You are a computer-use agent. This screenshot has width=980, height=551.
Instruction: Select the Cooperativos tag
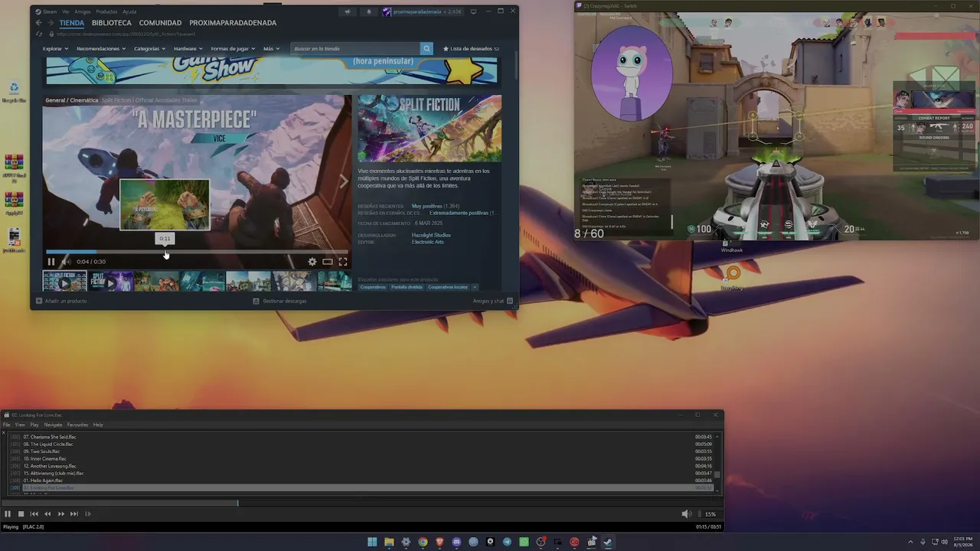373,287
